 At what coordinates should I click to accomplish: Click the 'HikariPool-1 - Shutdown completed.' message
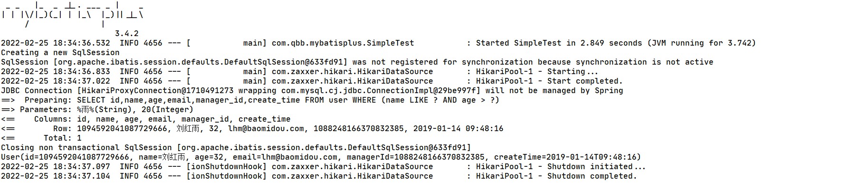coord(556,176)
